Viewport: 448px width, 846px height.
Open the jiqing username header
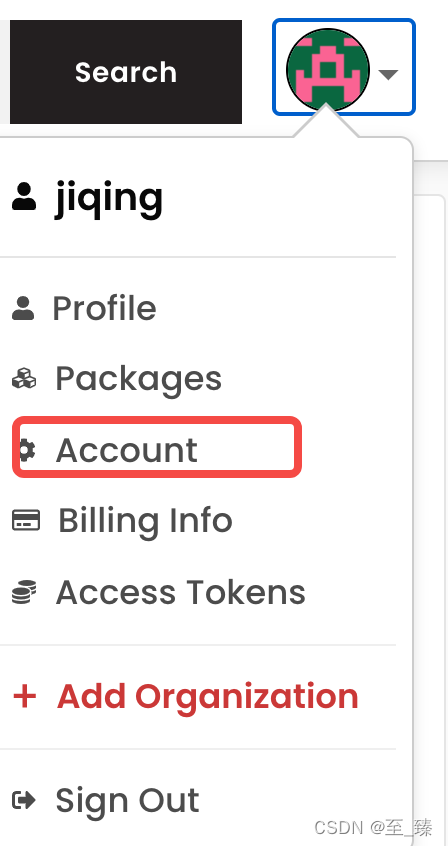[108, 197]
